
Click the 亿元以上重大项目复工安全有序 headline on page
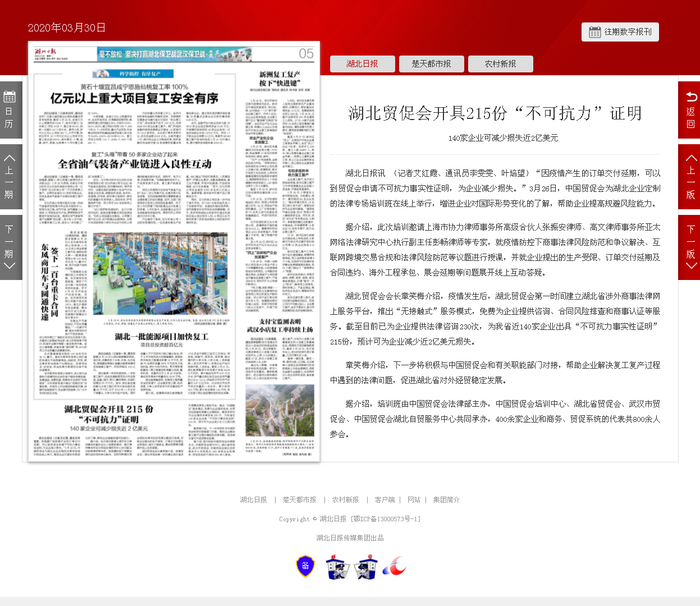(x=134, y=98)
